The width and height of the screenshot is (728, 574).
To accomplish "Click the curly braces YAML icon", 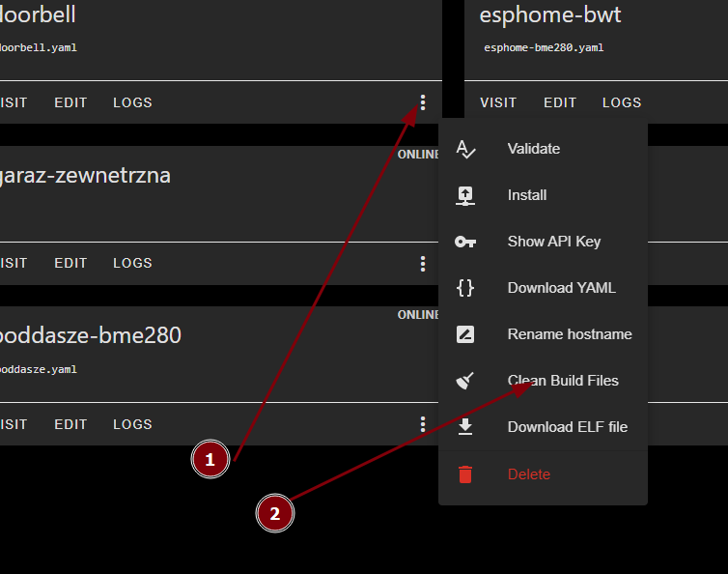I will 465,288.
